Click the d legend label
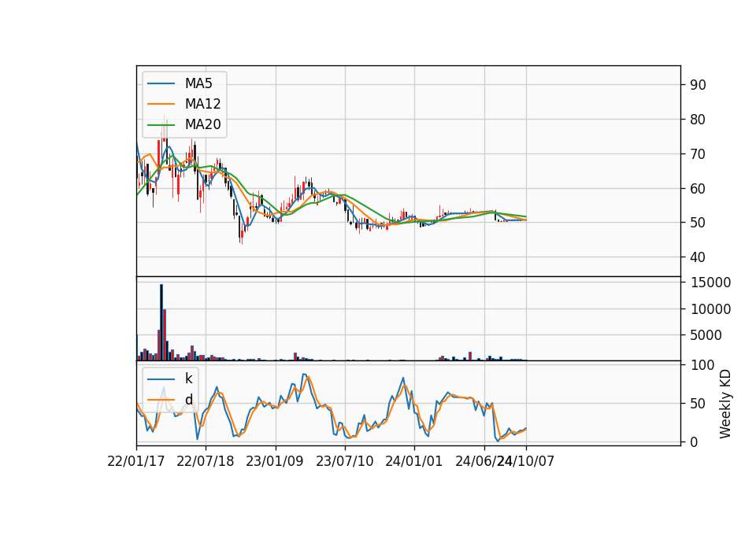The height and width of the screenshot is (543, 756). (x=188, y=400)
